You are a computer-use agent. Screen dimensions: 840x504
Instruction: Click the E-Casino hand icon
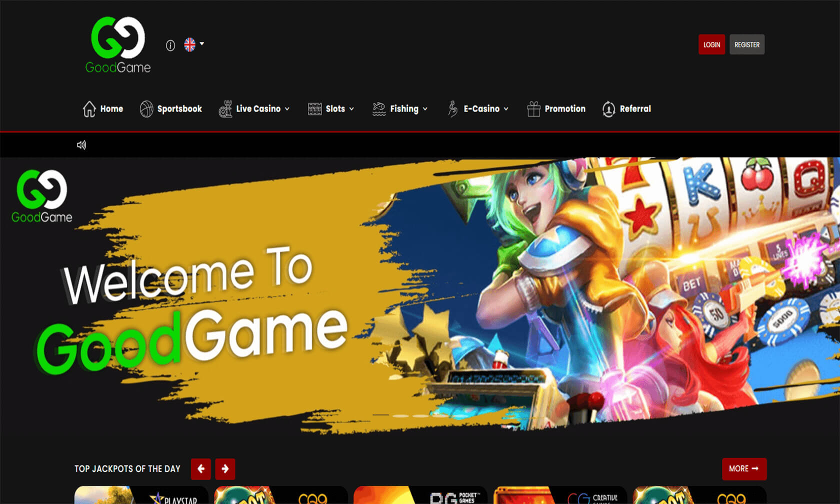click(452, 109)
